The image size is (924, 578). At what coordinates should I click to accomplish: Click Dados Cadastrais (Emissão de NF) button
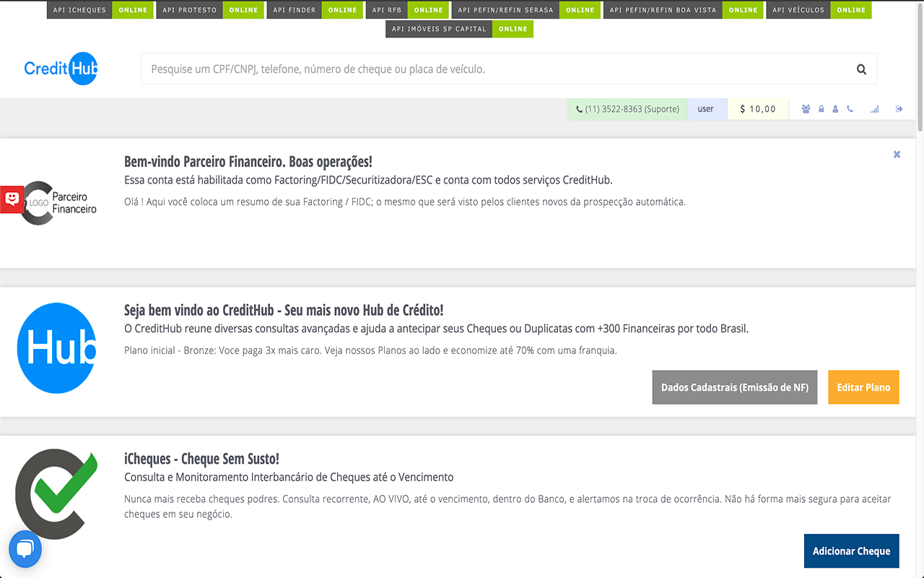point(735,387)
